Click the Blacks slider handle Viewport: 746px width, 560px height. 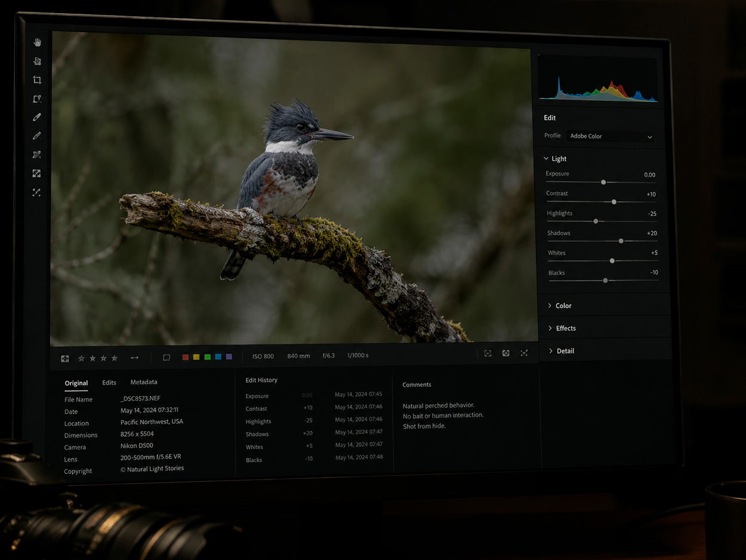[606, 281]
